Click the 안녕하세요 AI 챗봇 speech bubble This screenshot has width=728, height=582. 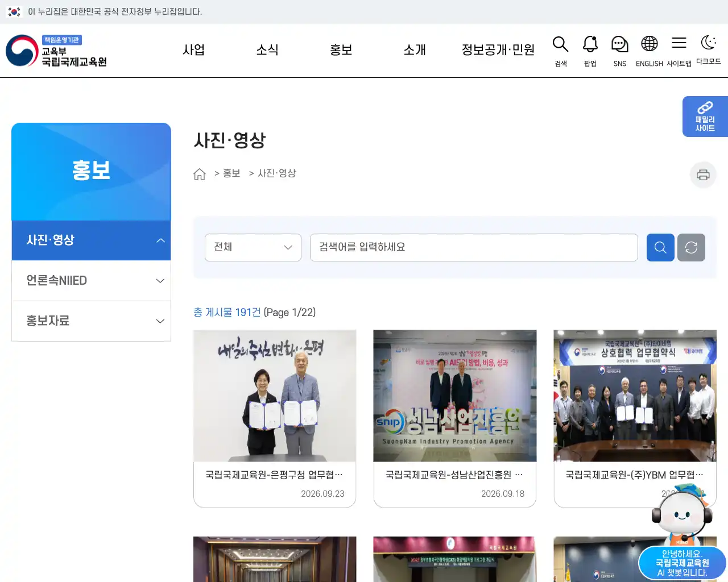tap(682, 563)
